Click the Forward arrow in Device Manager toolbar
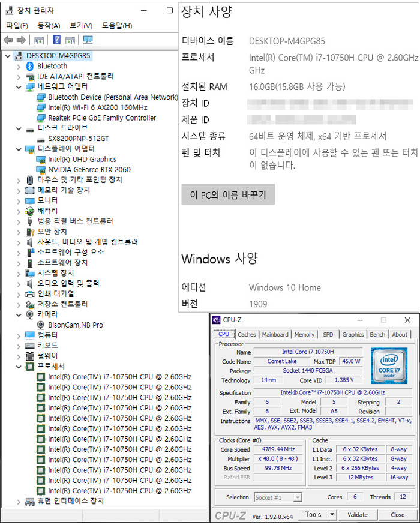 click(21, 40)
